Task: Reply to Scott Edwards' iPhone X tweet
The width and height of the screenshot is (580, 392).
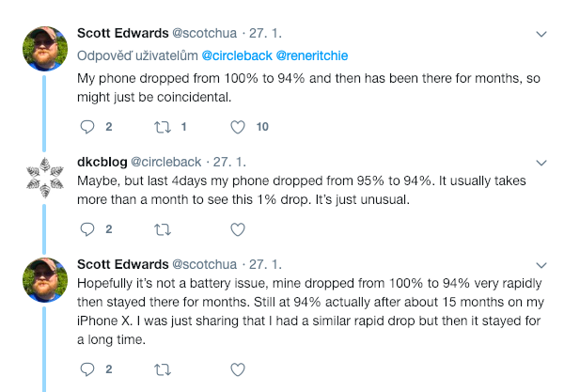Action: (x=87, y=369)
